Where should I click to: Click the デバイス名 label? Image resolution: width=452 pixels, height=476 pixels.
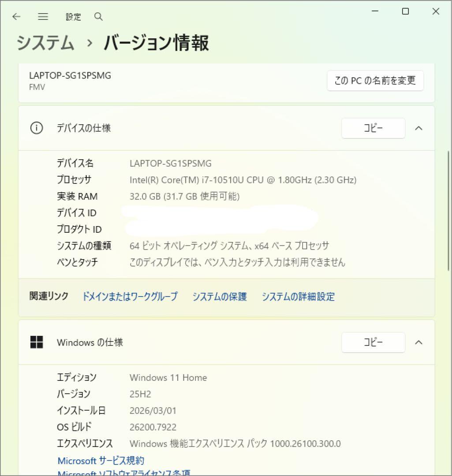75,164
